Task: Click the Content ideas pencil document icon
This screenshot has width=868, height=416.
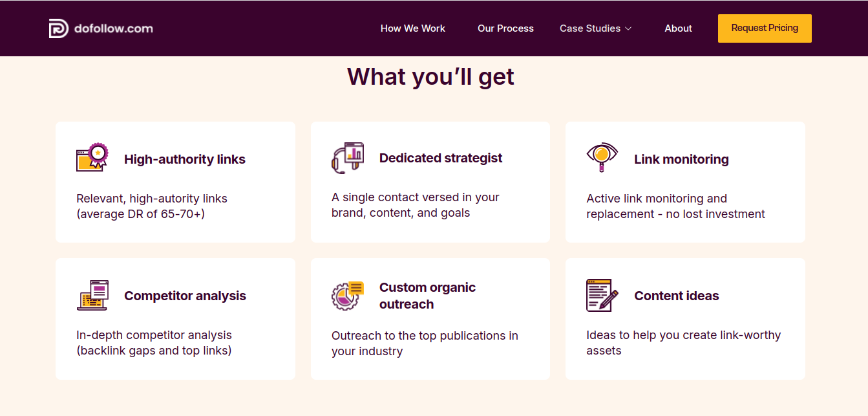Action: [602, 295]
